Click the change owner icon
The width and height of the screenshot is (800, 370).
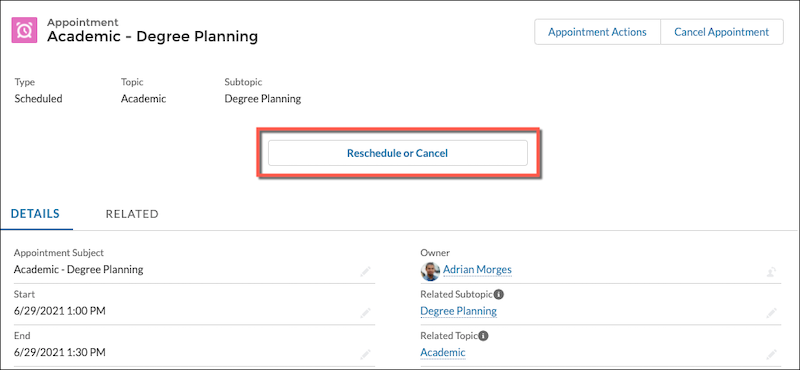click(771, 272)
